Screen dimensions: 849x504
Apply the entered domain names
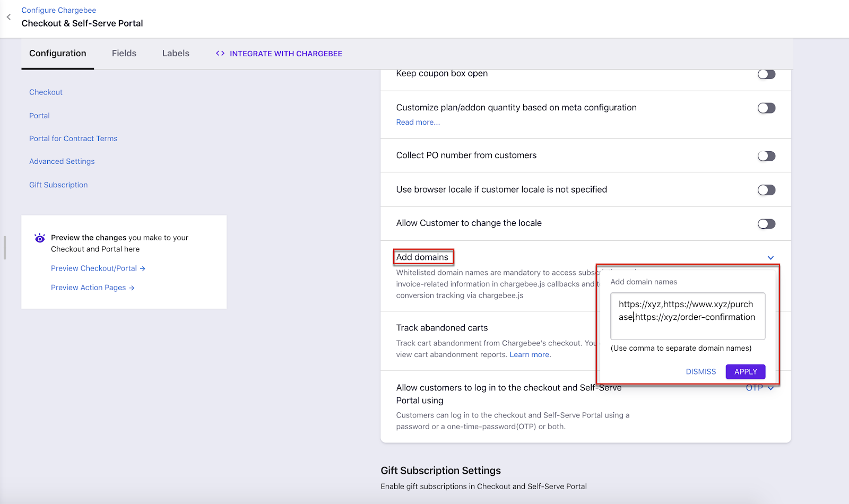click(746, 372)
